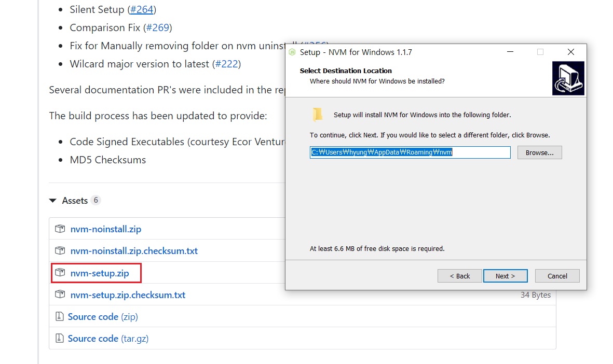Click package icon beside nvm-noinstall.zip
Screen dimensions: 613x364
point(60,229)
